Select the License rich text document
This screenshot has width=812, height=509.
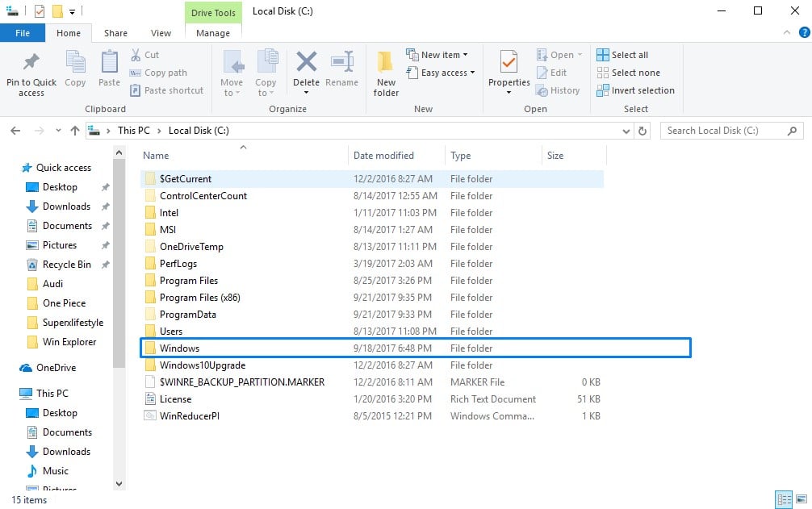(x=372, y=399)
